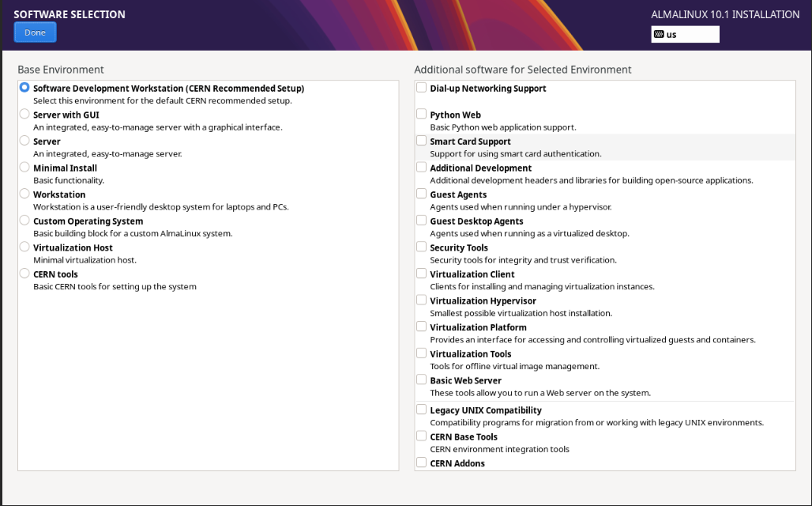Select the Workstation base environment
The width and height of the screenshot is (812, 506).
click(24, 194)
